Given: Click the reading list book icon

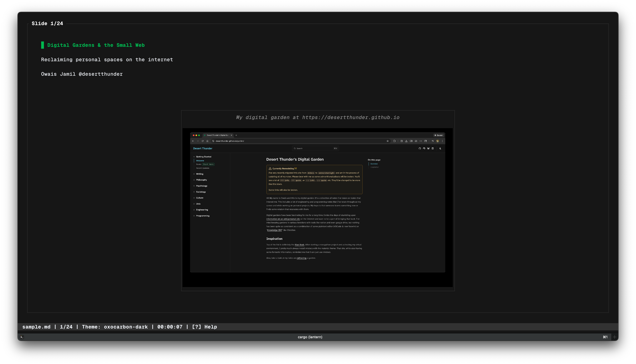Looking at the screenshot, I should click(x=411, y=141).
